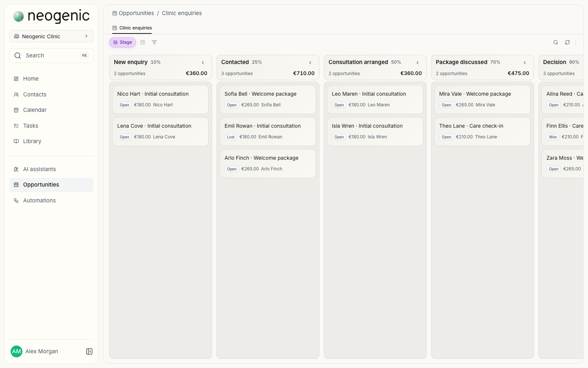Click the search magnifier icon in the toolbar
This screenshot has width=588, height=368.
click(x=556, y=42)
